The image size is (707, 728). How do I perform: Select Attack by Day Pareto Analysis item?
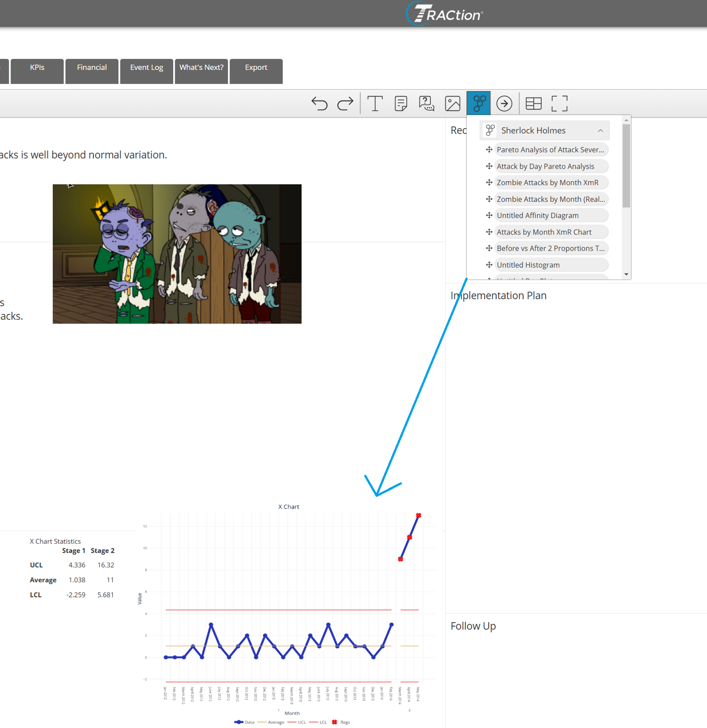tap(551, 166)
